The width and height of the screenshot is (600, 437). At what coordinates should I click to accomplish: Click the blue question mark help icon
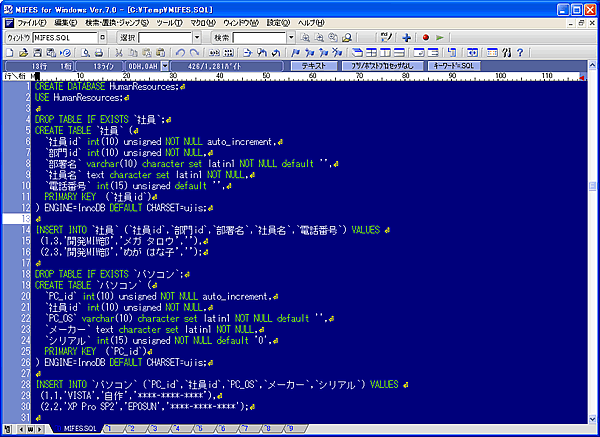point(520,52)
